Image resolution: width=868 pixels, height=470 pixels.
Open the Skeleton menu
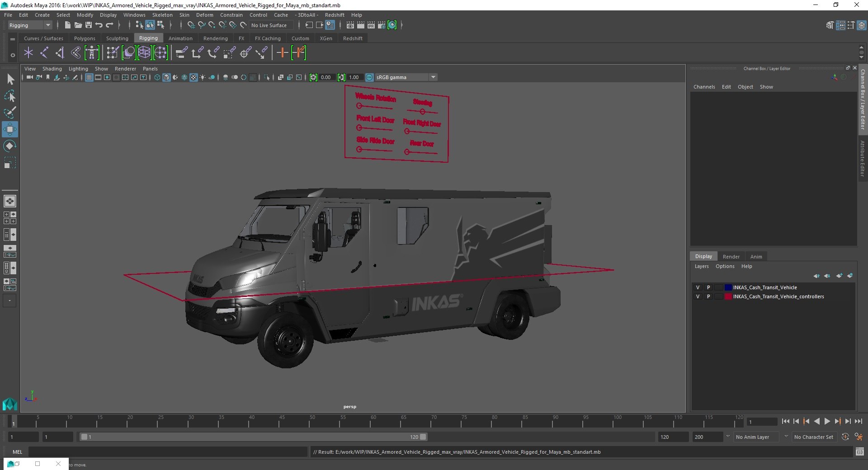click(162, 15)
